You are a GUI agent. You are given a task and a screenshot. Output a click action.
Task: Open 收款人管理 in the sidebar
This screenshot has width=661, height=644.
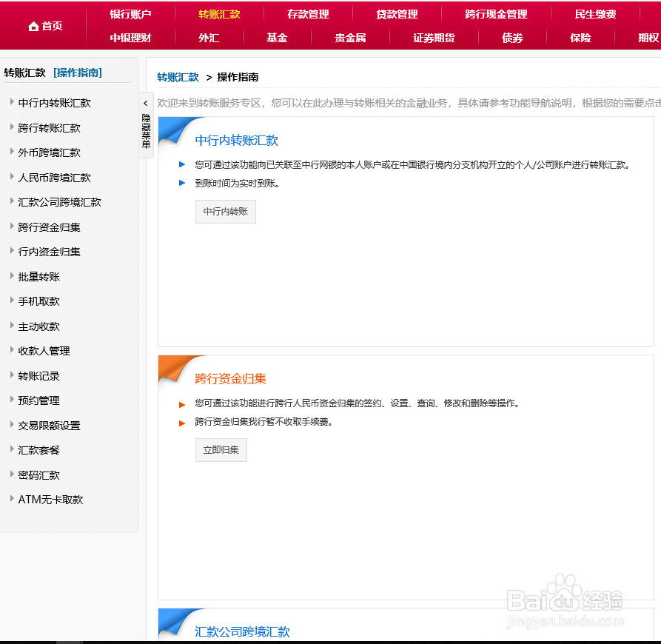coord(44,351)
